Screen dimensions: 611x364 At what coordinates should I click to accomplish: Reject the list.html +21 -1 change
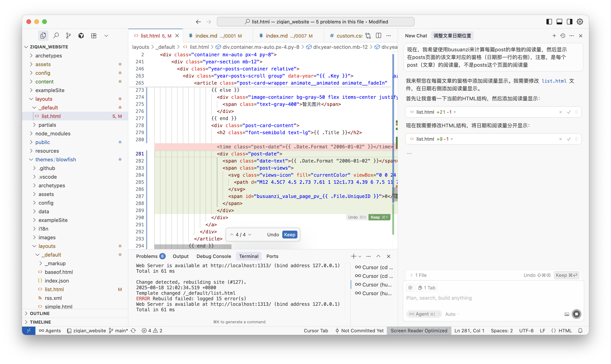click(x=561, y=112)
